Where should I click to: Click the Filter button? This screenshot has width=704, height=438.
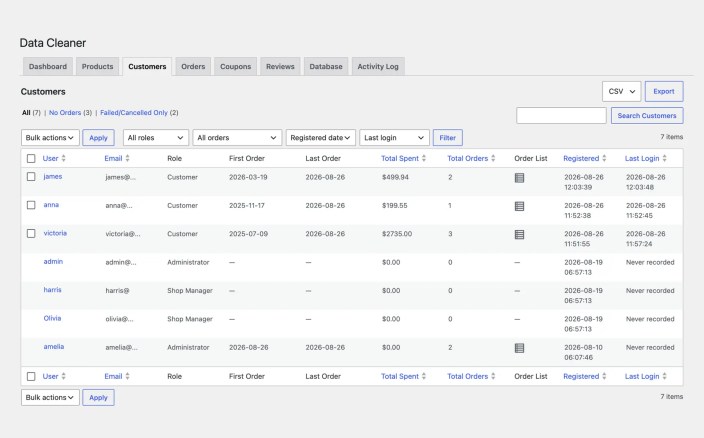click(x=448, y=138)
